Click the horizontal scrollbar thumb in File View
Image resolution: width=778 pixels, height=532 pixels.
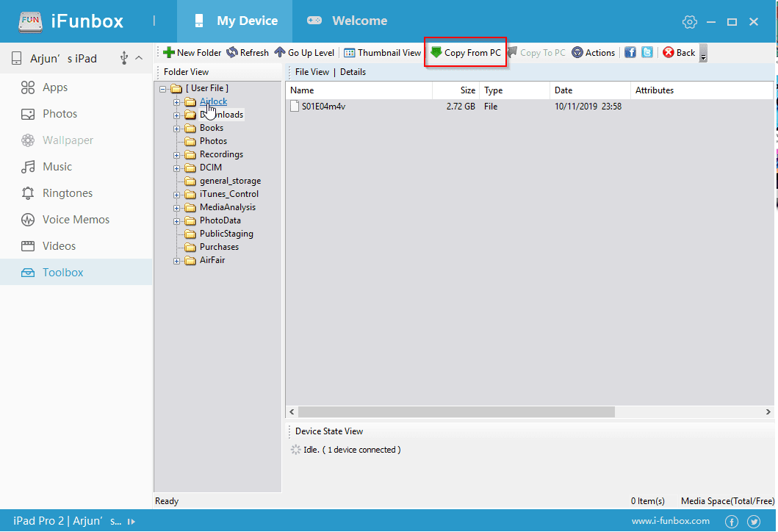[x=456, y=412]
